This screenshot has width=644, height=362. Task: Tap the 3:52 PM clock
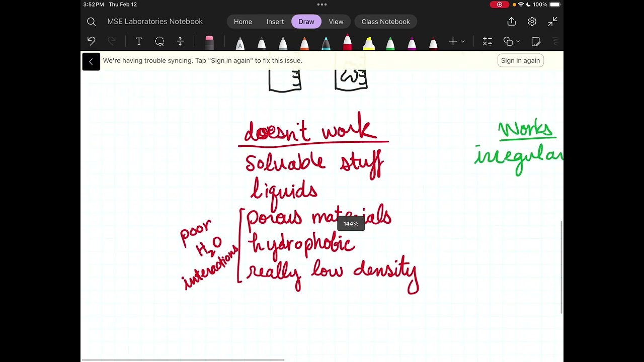tap(94, 5)
